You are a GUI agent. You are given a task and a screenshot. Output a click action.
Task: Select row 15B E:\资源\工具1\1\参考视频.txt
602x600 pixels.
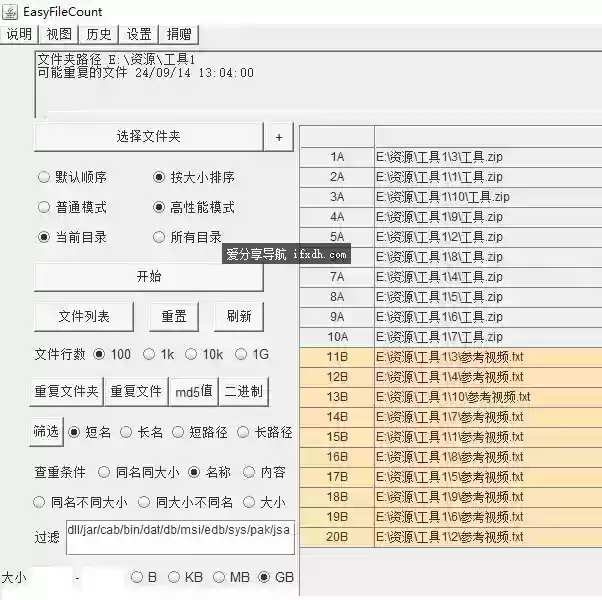[451, 437]
